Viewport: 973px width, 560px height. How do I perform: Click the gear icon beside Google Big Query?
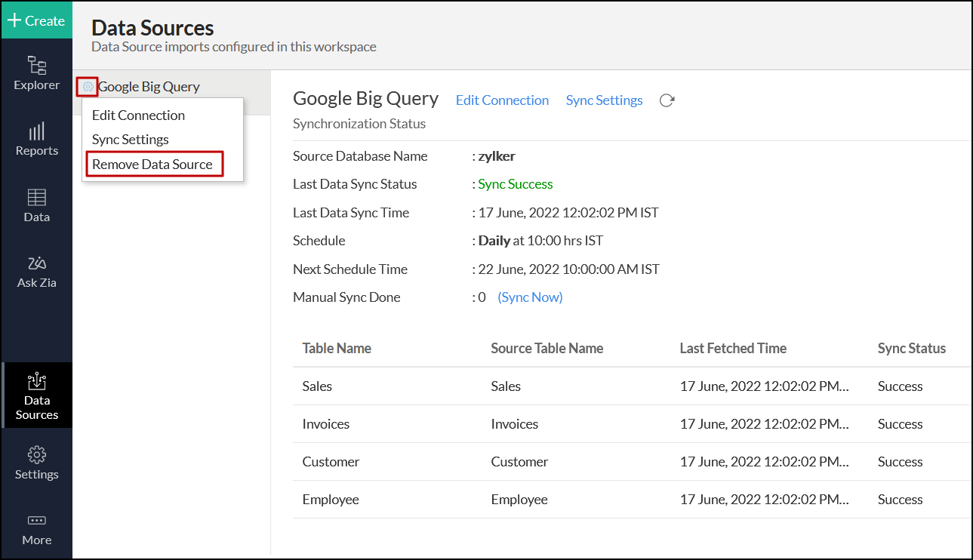point(88,87)
